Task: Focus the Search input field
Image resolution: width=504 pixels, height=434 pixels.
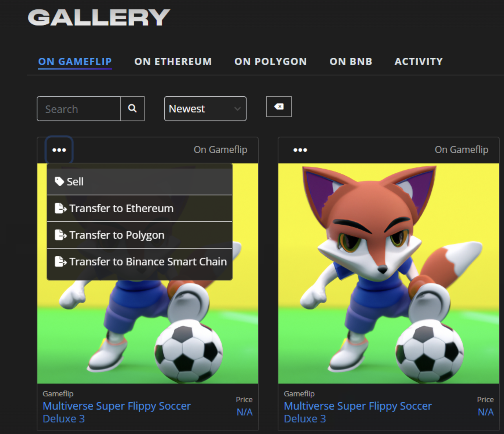Action: (79, 109)
